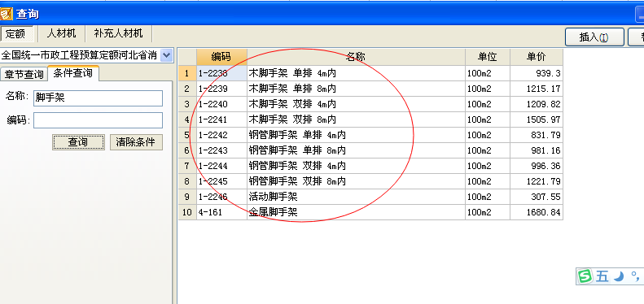Click the 名称 column header
Image resolution: width=644 pixels, height=304 pixels.
click(356, 57)
